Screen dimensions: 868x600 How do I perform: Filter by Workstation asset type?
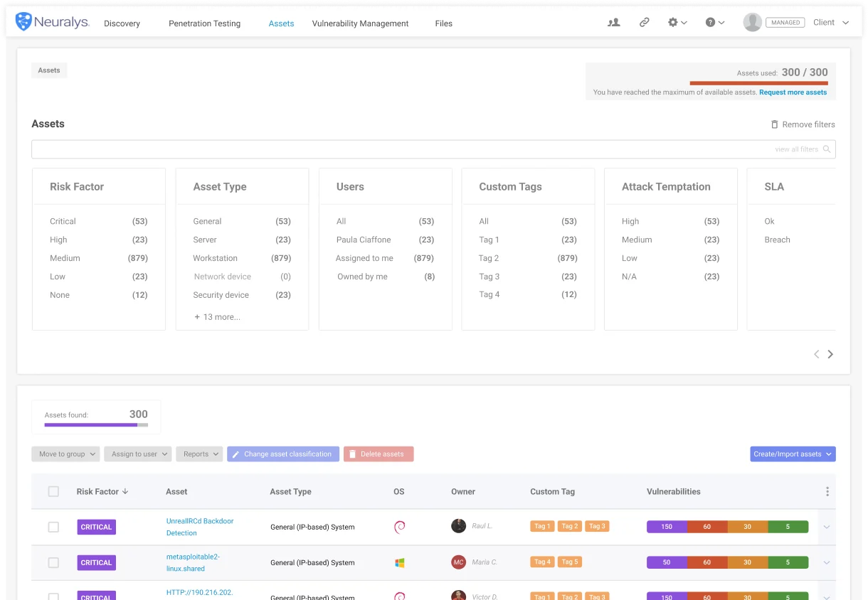pos(242,258)
